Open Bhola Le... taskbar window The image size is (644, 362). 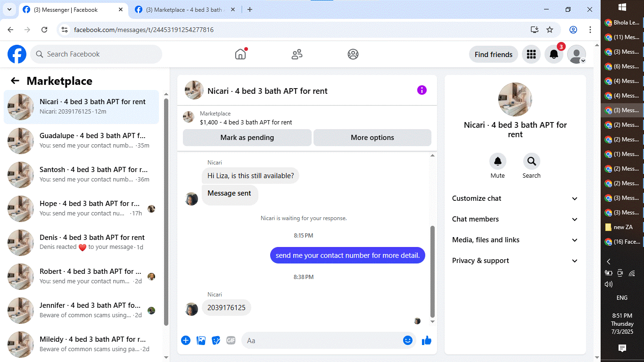click(622, 23)
